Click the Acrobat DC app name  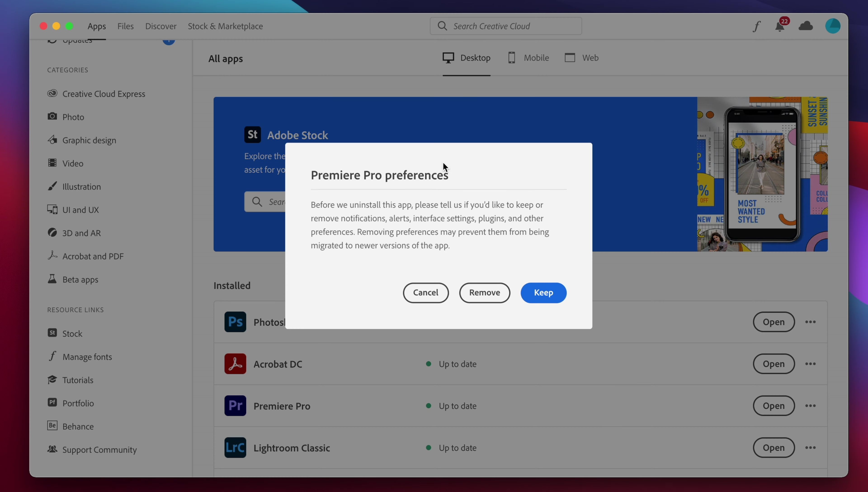[x=278, y=364]
